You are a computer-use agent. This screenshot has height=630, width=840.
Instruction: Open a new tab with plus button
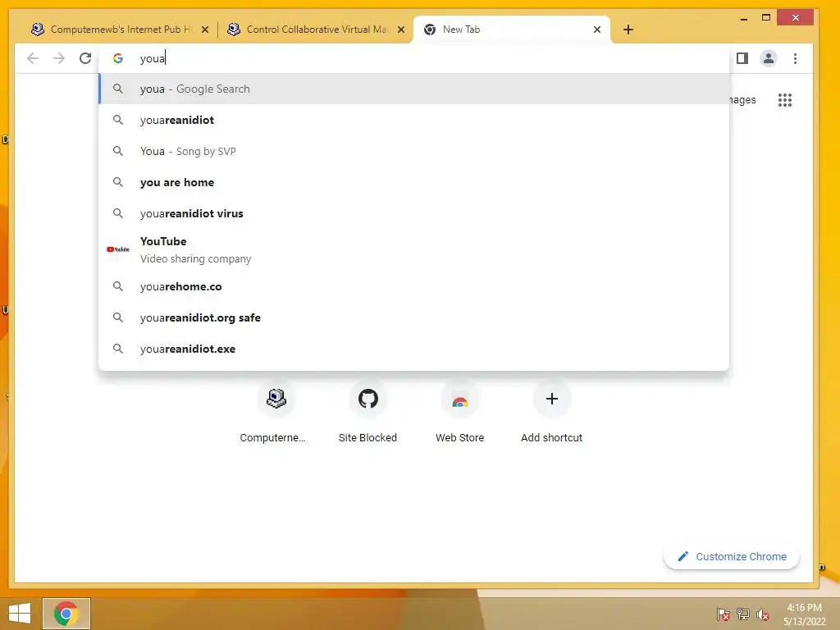tap(628, 30)
